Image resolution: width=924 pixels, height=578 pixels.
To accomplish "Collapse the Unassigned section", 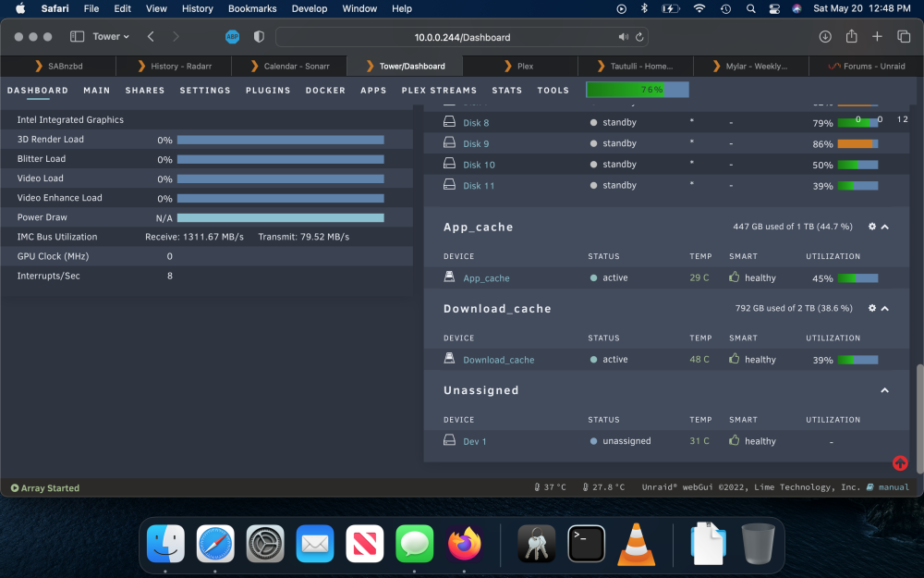I will 884,390.
